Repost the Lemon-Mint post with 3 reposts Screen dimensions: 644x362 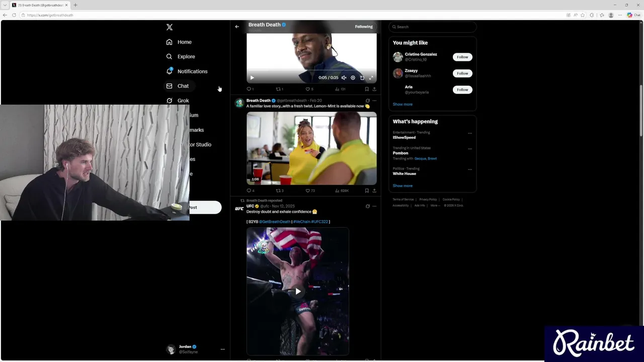[x=280, y=191]
